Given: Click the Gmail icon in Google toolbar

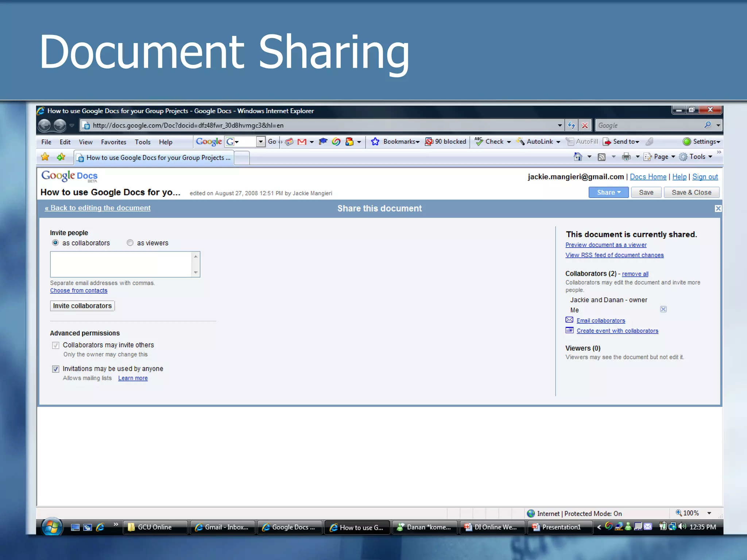Looking at the screenshot, I should 302,142.
